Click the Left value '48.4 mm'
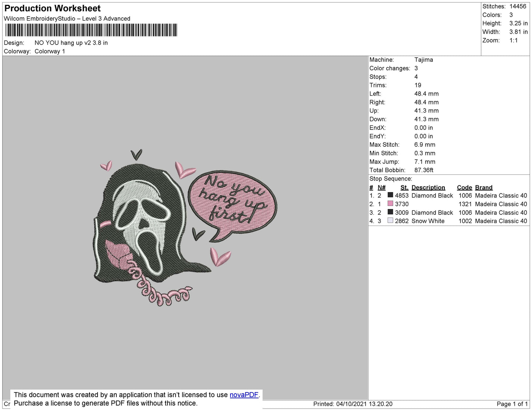Image resolution: width=532 pixels, height=411 pixels. [426, 94]
